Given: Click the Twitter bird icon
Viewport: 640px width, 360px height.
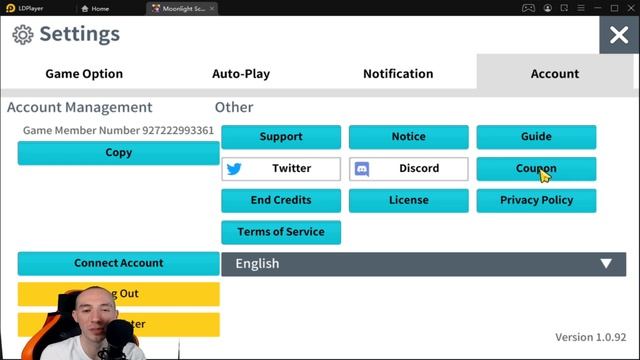Looking at the screenshot, I should pos(234,169).
